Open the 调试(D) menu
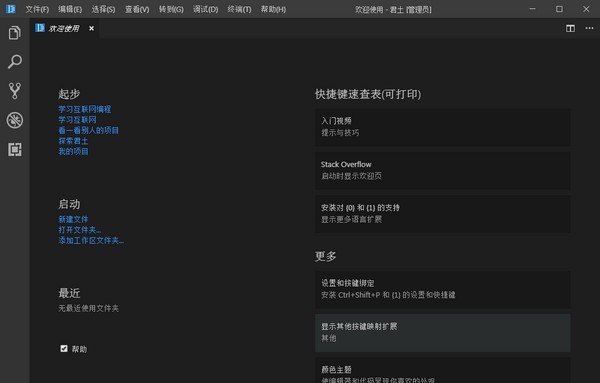The width and height of the screenshot is (600, 383). coord(205,9)
